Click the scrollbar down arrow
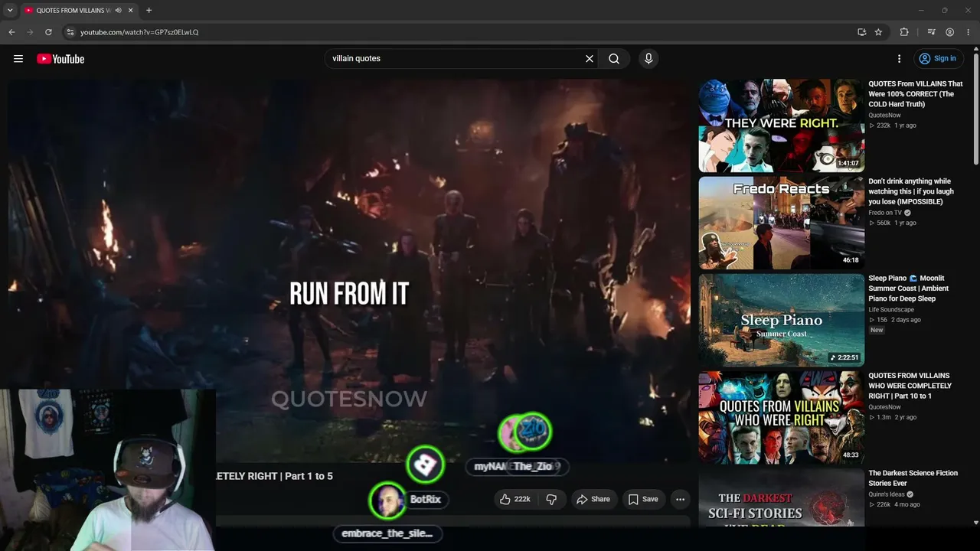Screen dimensions: 980x551 pyautogui.click(x=975, y=523)
